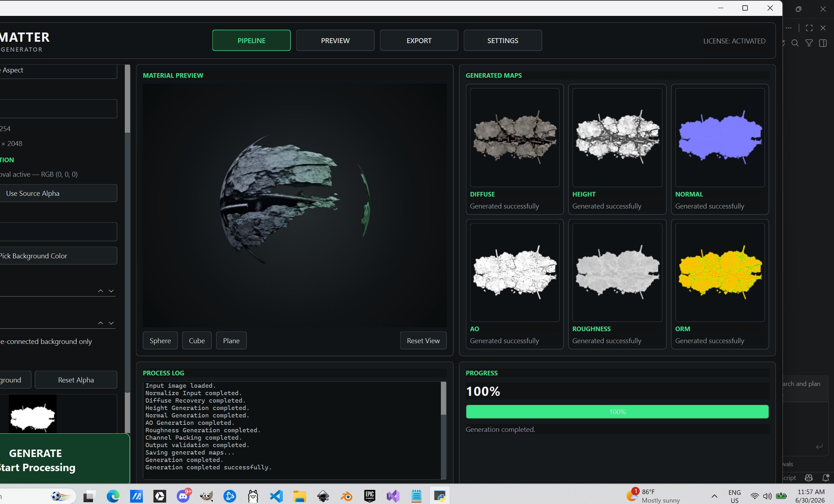This screenshot has width=834, height=504.
Task: Click the background window's filter icon
Action: [x=809, y=43]
